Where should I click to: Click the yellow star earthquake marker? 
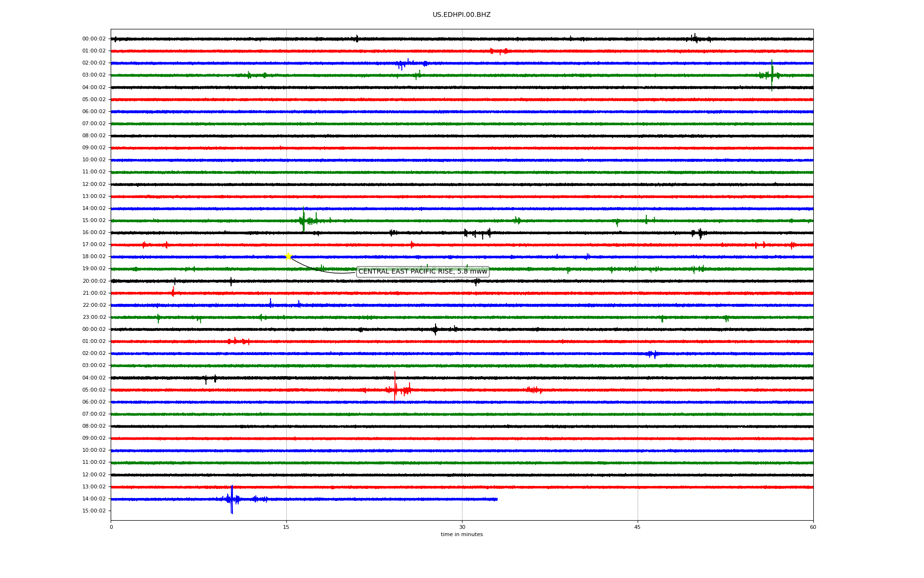(x=288, y=256)
